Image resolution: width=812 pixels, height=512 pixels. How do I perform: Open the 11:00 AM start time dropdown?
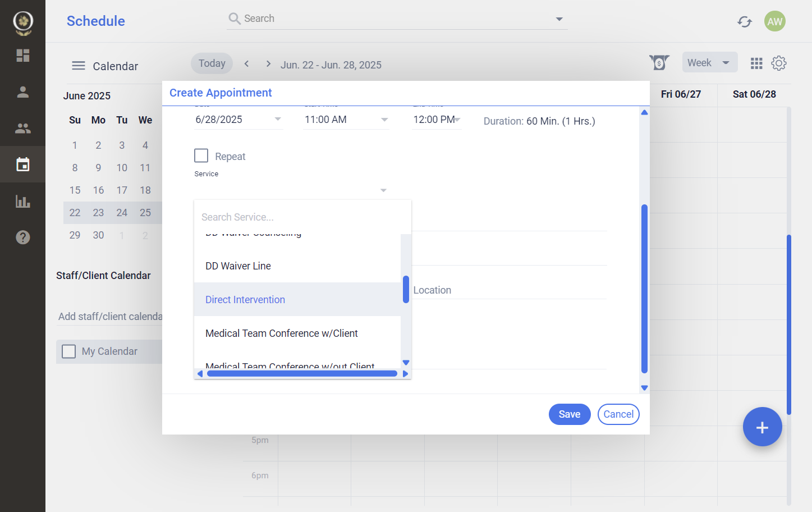346,120
